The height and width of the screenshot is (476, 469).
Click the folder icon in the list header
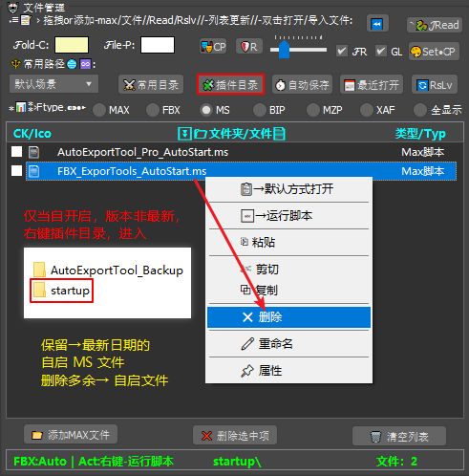tap(201, 134)
